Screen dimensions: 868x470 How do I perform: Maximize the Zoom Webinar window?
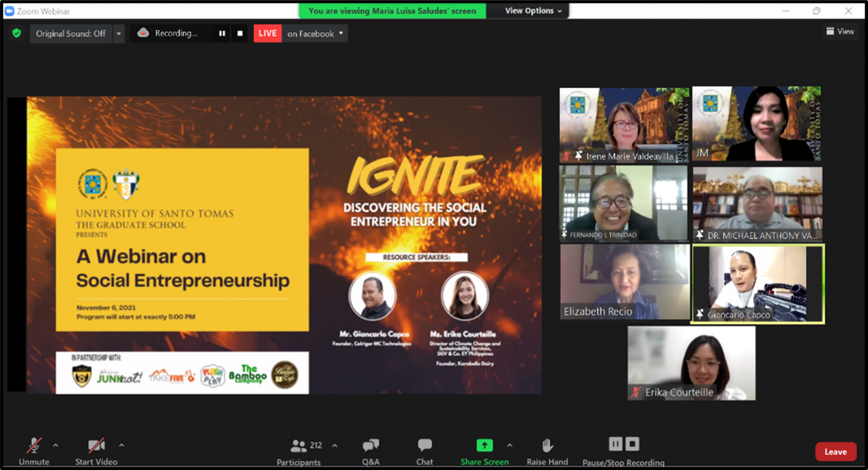coord(817,11)
